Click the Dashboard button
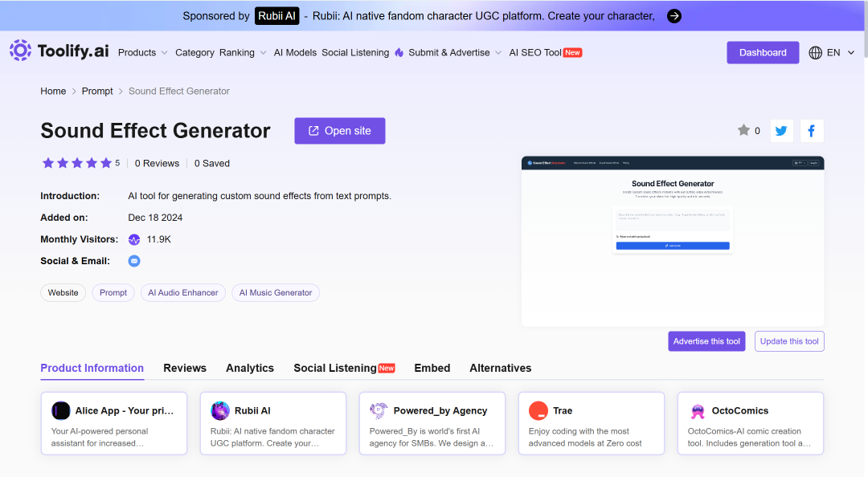868x477 pixels. point(762,52)
